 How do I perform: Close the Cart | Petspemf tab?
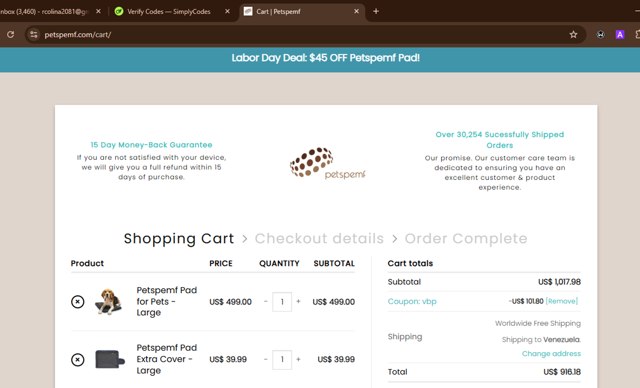click(x=356, y=11)
